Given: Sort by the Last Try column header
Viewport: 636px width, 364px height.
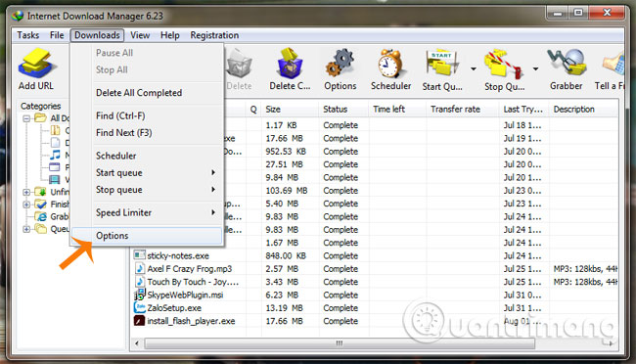Looking at the screenshot, I should (523, 110).
